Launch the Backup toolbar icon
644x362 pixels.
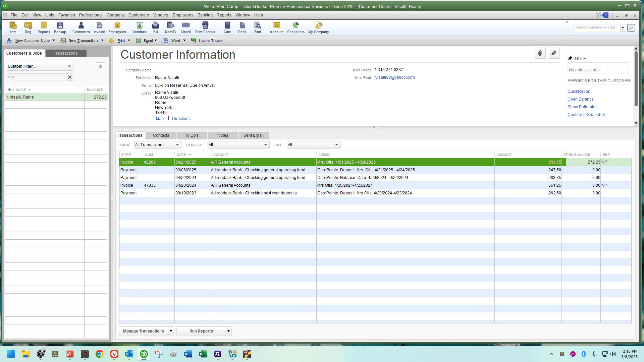60,27
